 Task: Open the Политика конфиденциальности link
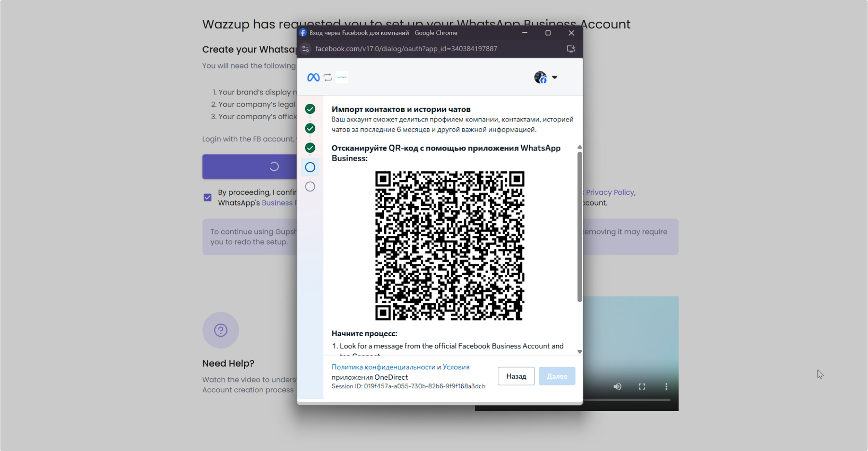click(383, 367)
